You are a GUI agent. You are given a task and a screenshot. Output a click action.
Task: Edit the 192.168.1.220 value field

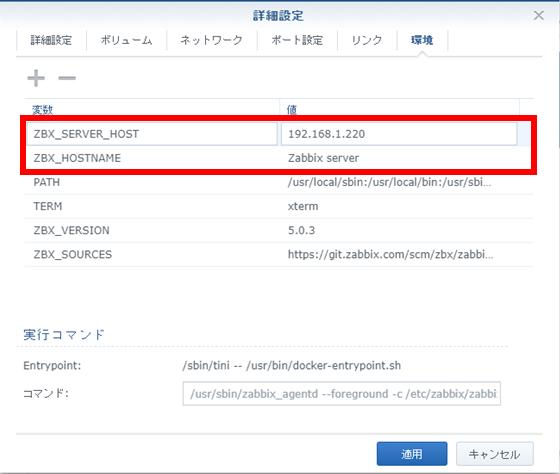399,134
